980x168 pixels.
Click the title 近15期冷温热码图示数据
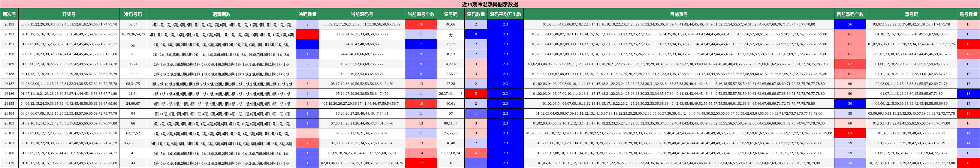point(490,4)
